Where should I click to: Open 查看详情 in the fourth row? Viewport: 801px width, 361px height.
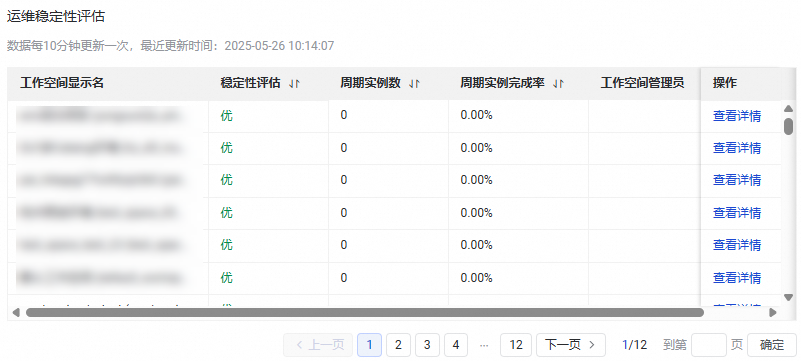[737, 213]
